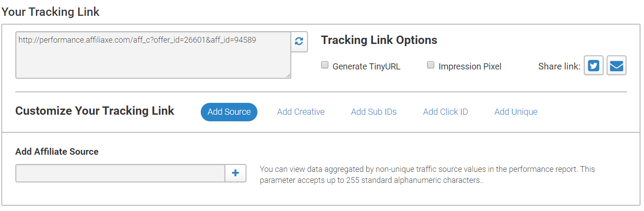Click the tracking link textarea resize handle

(x=288, y=76)
